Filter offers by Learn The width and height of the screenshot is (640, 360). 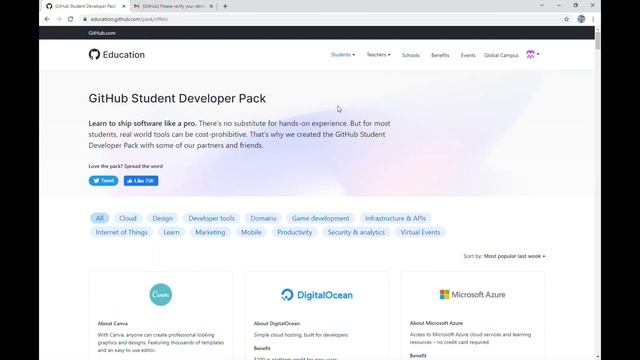coord(171,232)
